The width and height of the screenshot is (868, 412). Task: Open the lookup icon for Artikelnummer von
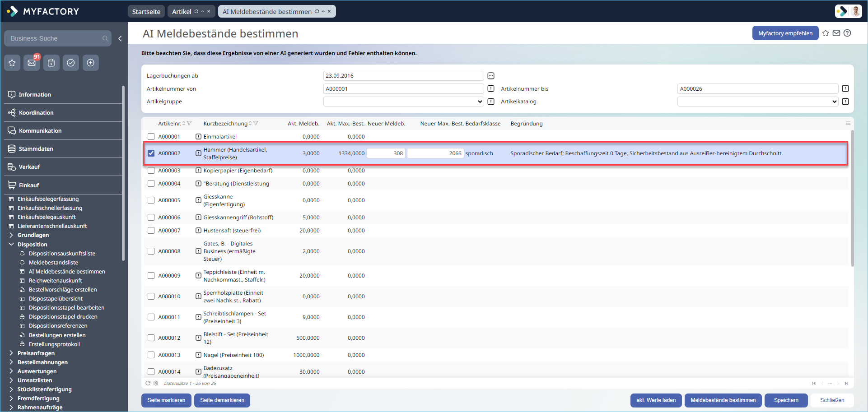(491, 89)
